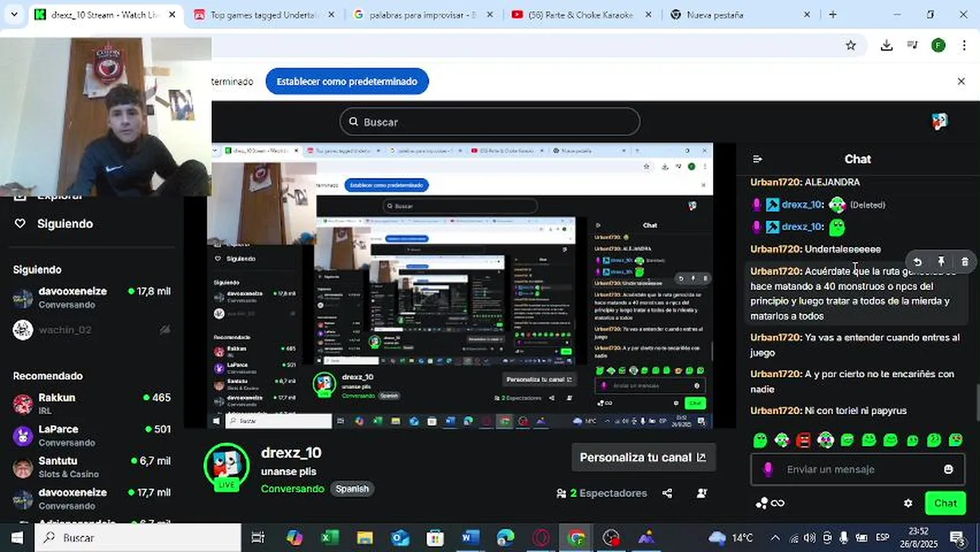Switch to palabras para improvisar tab
980x552 pixels.
(x=422, y=15)
